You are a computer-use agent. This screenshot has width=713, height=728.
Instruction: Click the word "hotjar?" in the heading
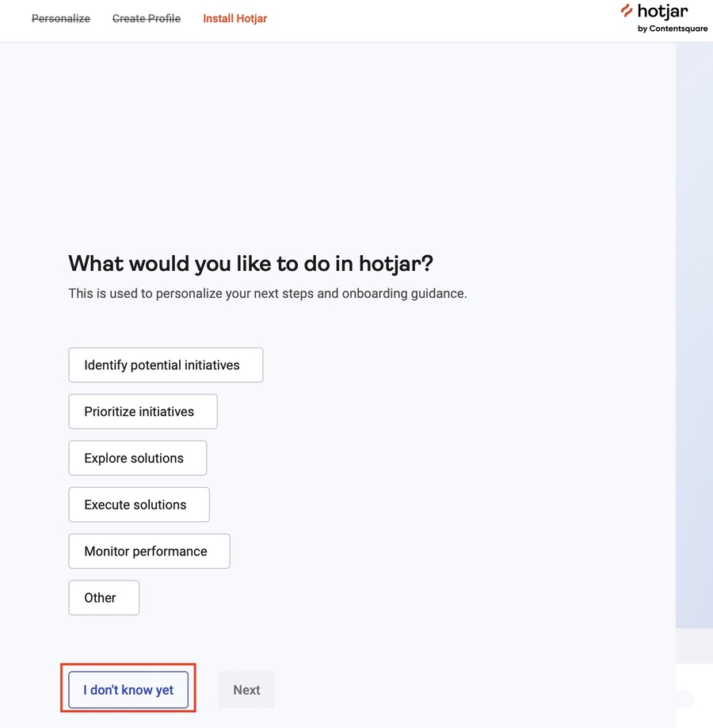click(x=395, y=264)
